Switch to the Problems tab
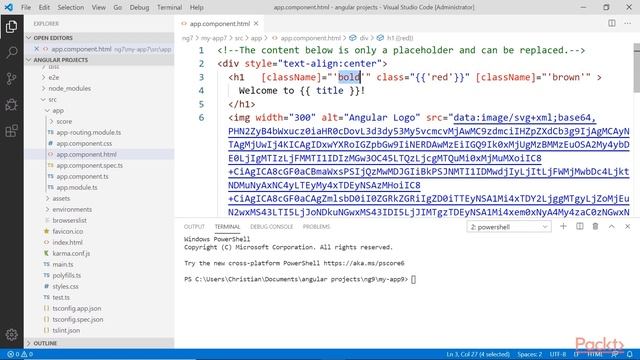 tap(316, 227)
